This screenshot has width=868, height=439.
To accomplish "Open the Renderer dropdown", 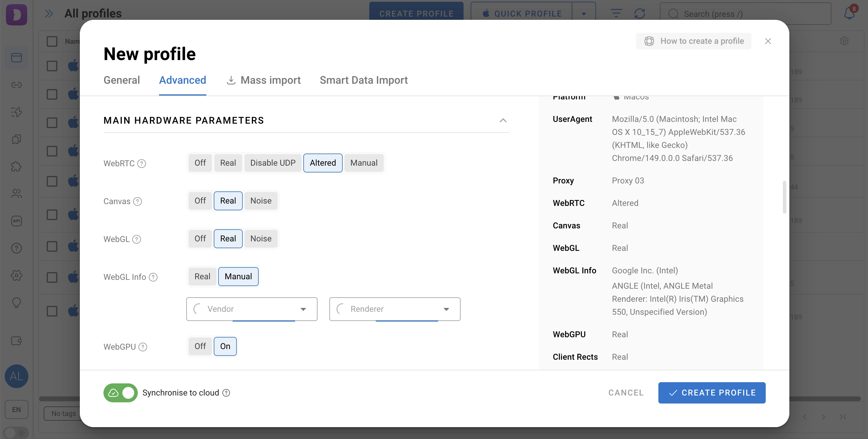I will pyautogui.click(x=395, y=309).
